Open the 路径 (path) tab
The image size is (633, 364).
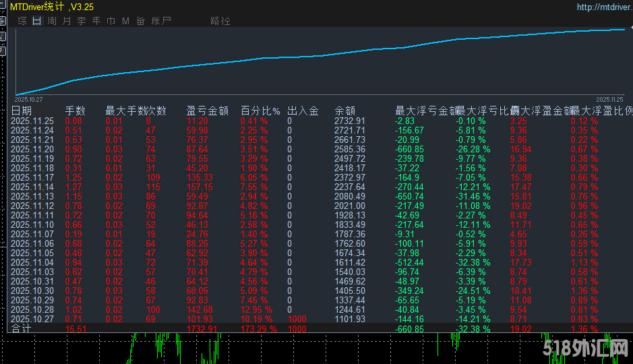(x=220, y=21)
